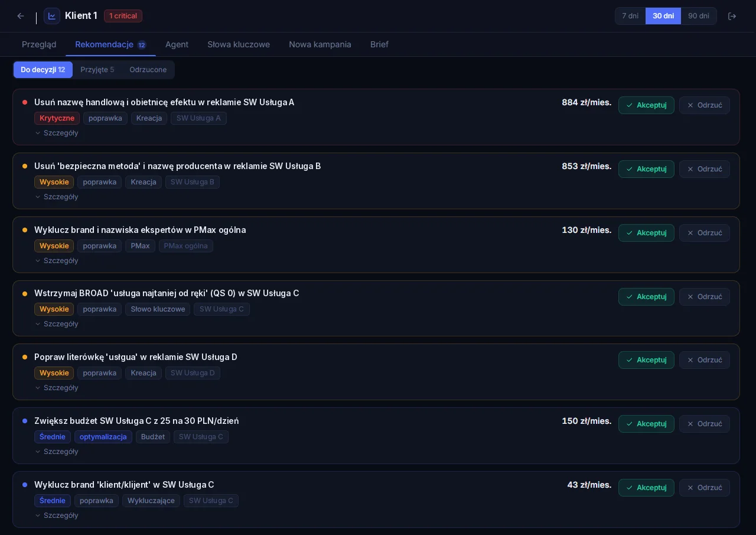Show the Do decyzji filter

pyautogui.click(x=43, y=70)
